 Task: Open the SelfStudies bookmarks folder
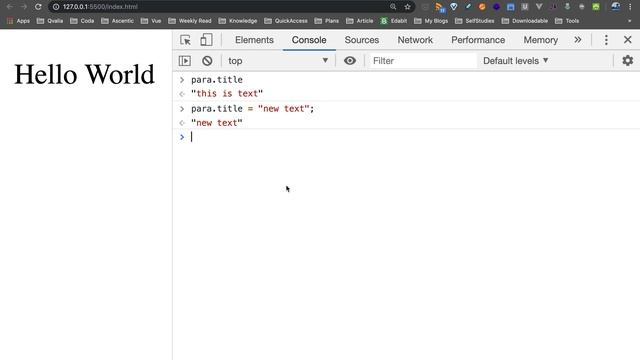pyautogui.click(x=474, y=21)
